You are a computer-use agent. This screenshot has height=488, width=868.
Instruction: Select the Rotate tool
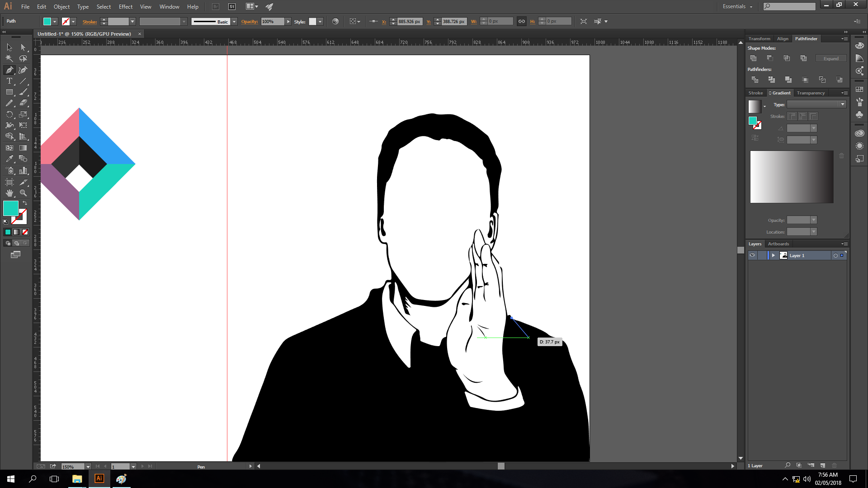pos(9,114)
